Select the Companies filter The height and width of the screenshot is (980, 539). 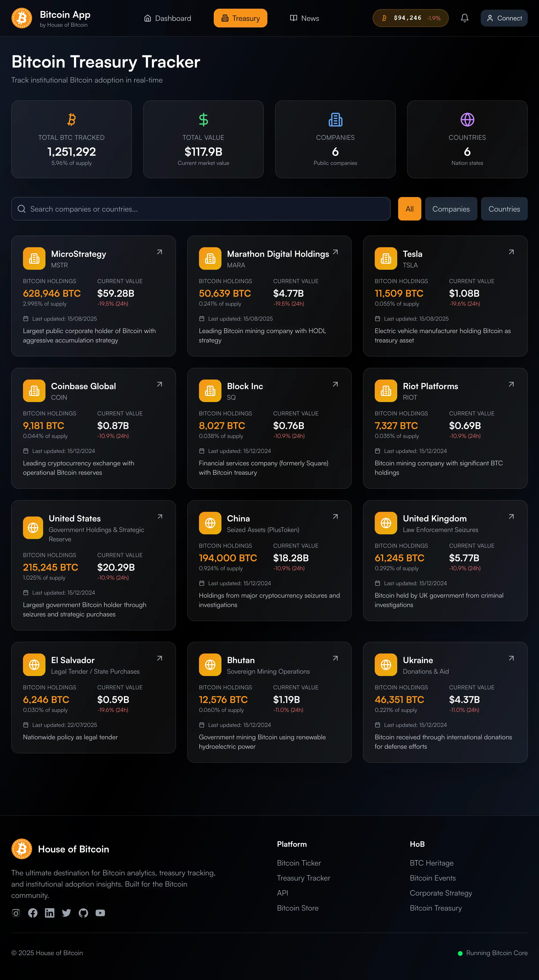(x=451, y=209)
